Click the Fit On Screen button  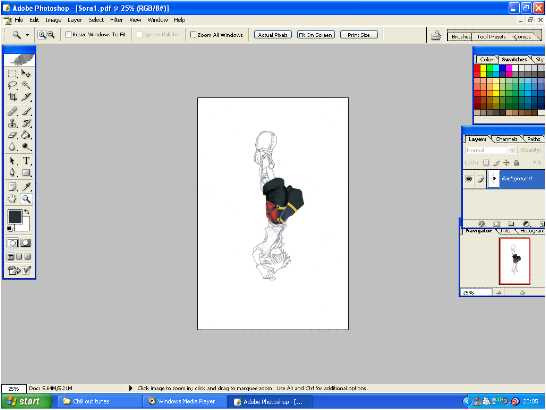coord(316,35)
